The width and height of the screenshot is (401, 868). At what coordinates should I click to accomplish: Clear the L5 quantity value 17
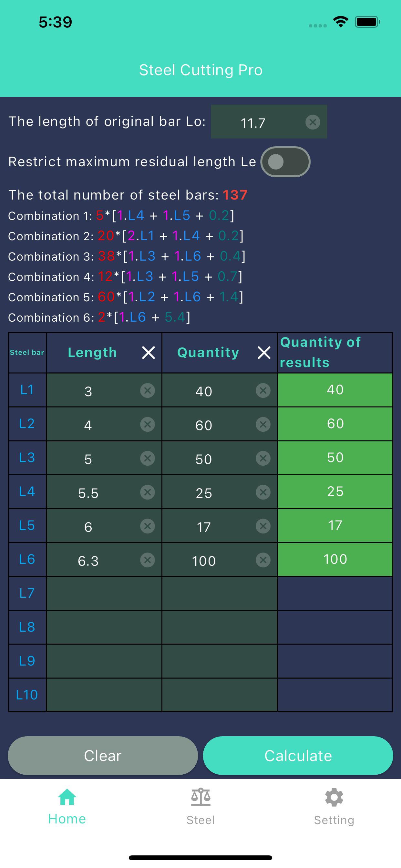[263, 526]
